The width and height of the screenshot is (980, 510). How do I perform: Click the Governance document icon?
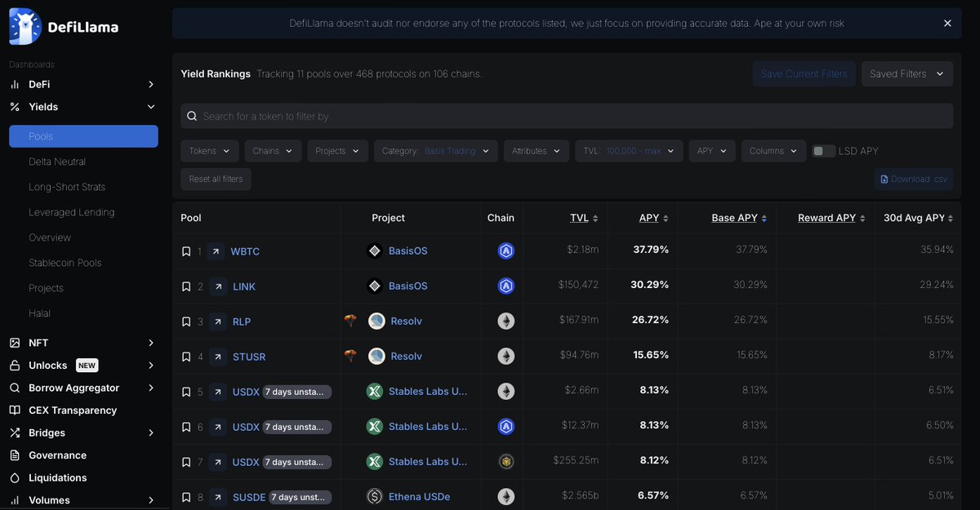(x=15, y=455)
